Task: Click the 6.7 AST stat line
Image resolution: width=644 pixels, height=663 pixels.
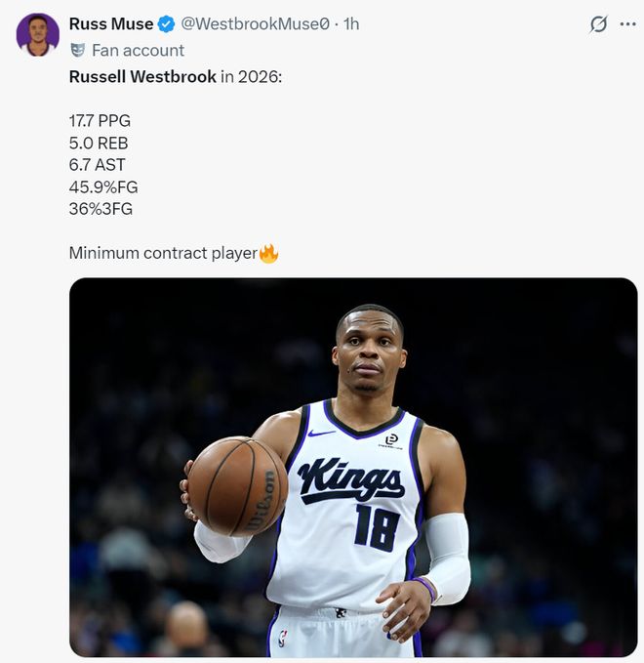Action: [x=97, y=165]
